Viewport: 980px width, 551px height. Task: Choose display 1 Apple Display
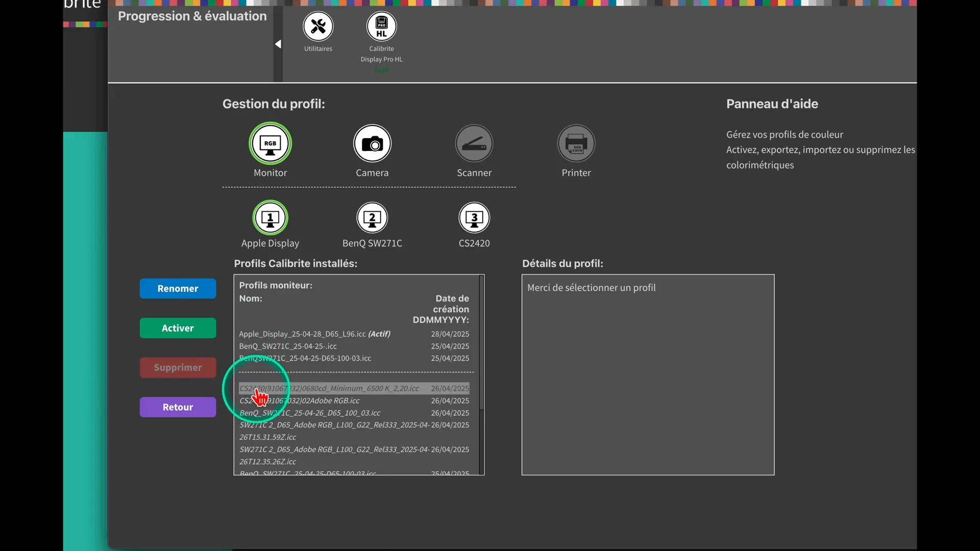[x=270, y=218]
